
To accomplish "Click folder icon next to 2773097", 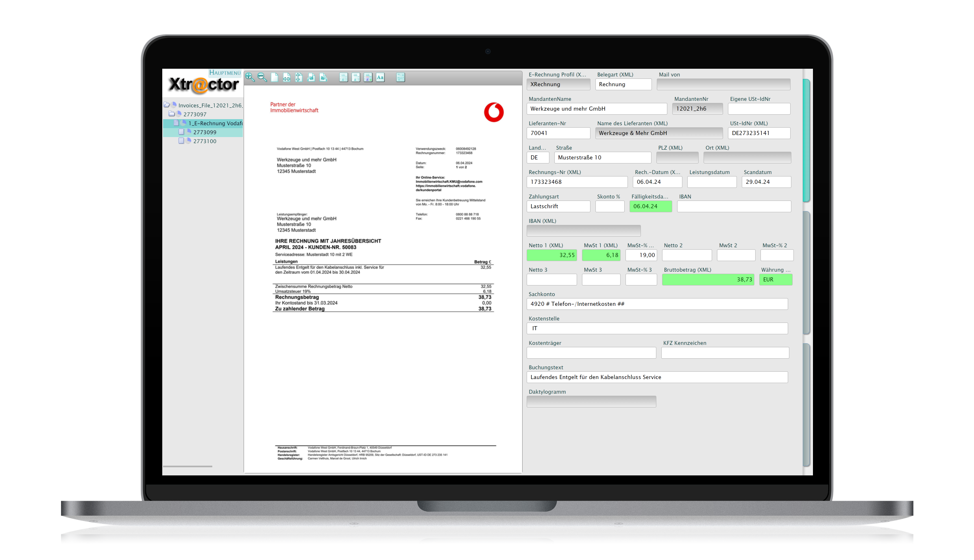I will (x=172, y=114).
